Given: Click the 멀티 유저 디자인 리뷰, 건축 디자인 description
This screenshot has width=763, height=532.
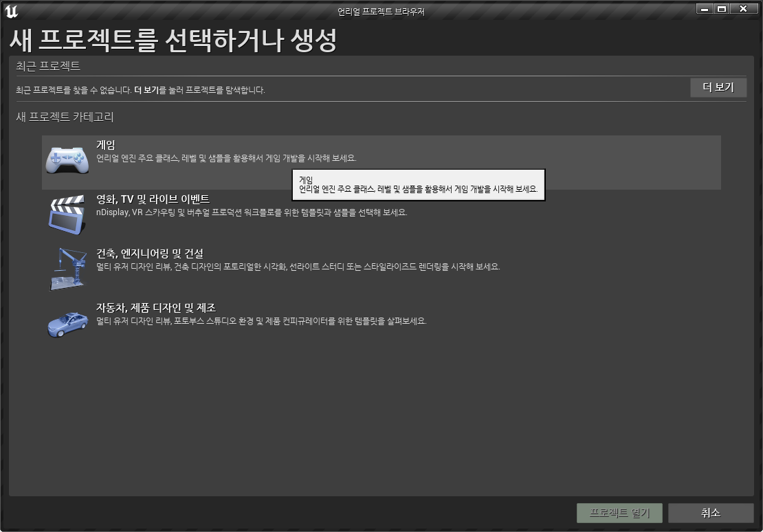Looking at the screenshot, I should coord(298,267).
